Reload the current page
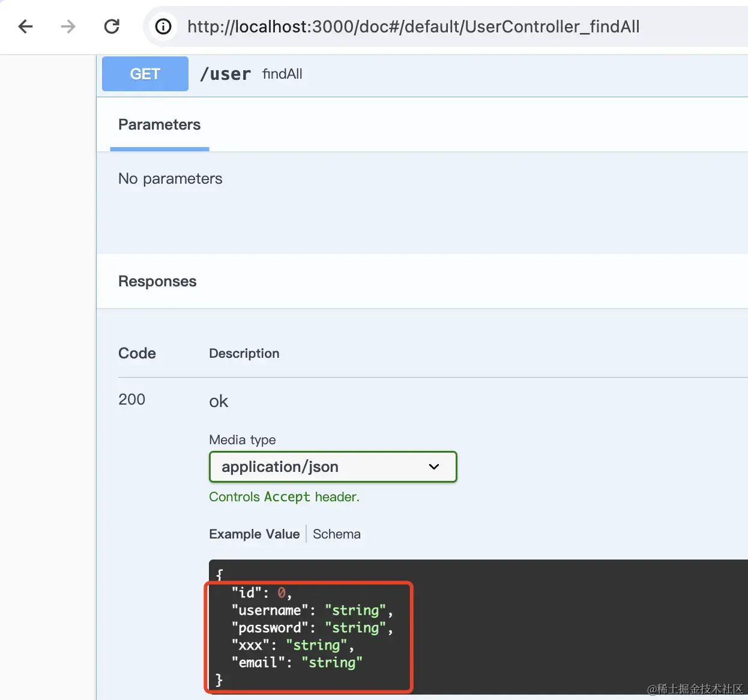Viewport: 748px width, 700px height. 112,26
